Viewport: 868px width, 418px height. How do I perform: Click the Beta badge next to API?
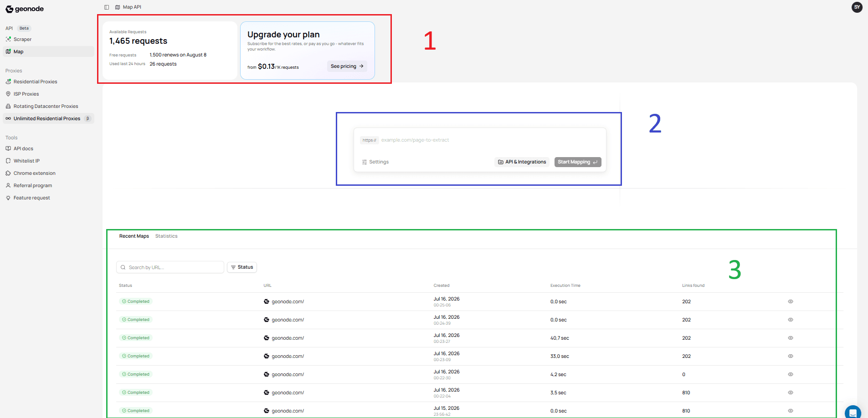click(24, 28)
